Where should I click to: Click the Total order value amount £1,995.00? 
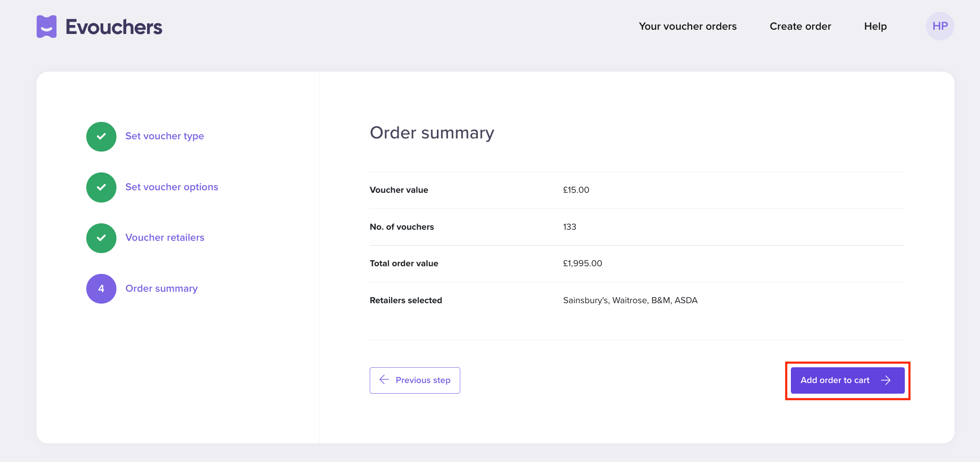coord(583,263)
